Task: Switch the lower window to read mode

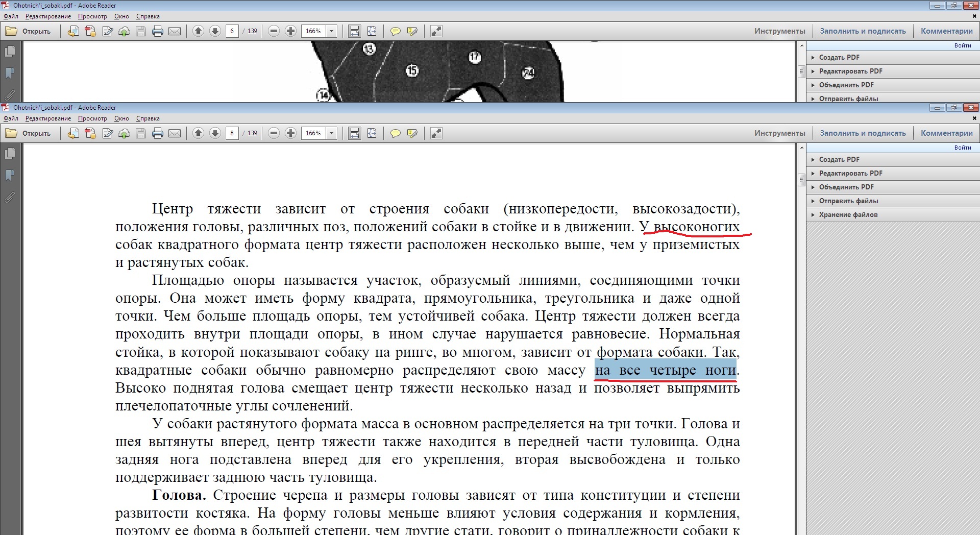Action: 436,133
